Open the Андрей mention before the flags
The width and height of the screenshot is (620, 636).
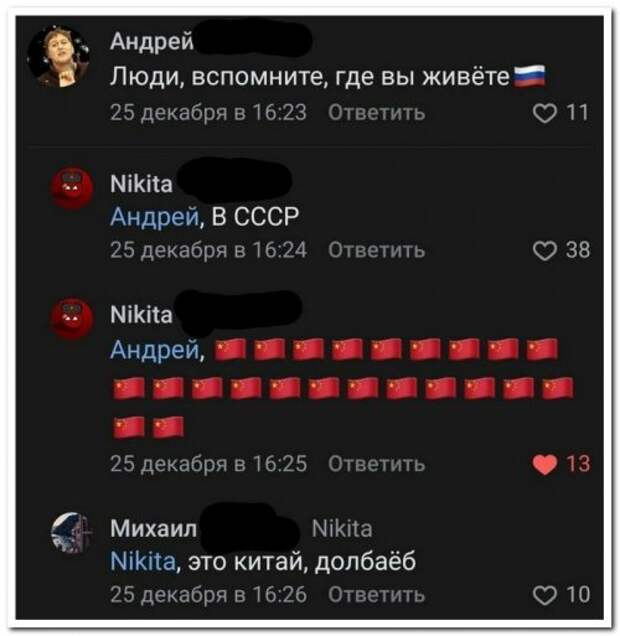point(155,350)
